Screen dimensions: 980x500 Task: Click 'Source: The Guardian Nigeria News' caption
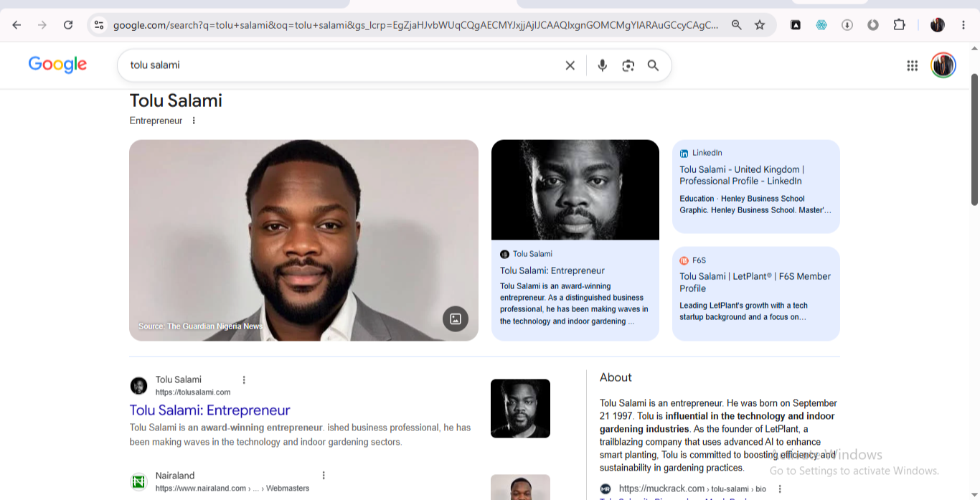pyautogui.click(x=200, y=326)
